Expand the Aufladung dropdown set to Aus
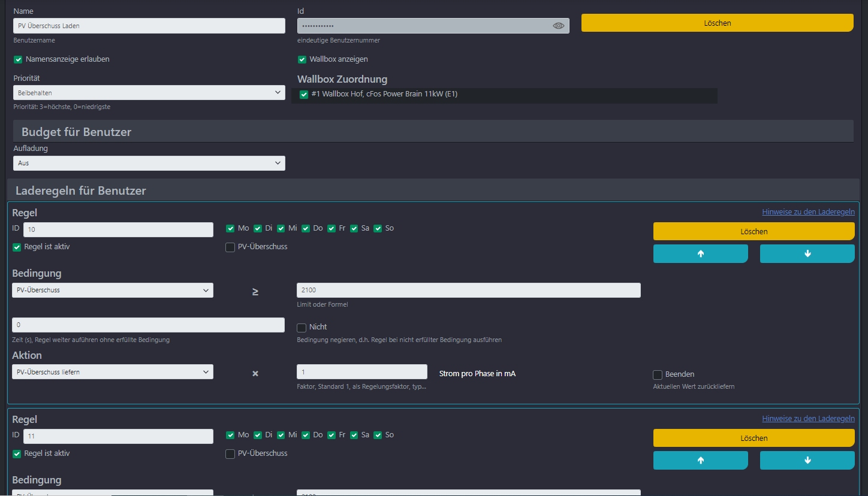Image resolution: width=868 pixels, height=496 pixels. 149,163
